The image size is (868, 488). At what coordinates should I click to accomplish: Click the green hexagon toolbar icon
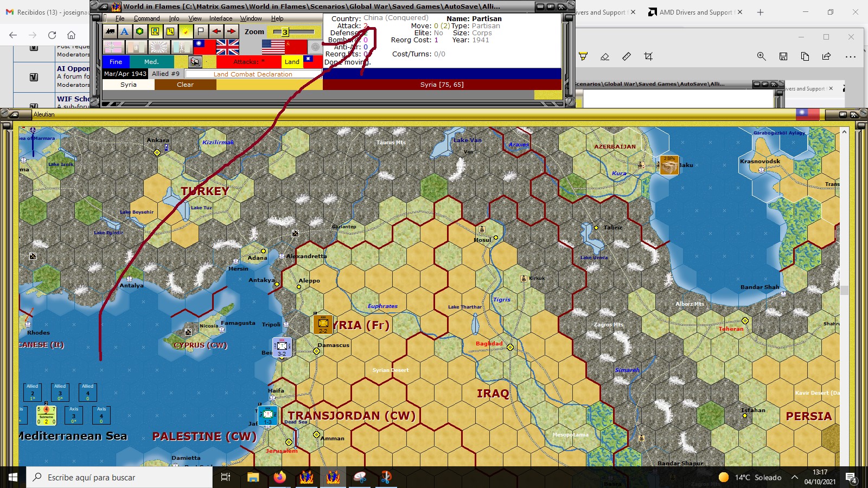(140, 31)
